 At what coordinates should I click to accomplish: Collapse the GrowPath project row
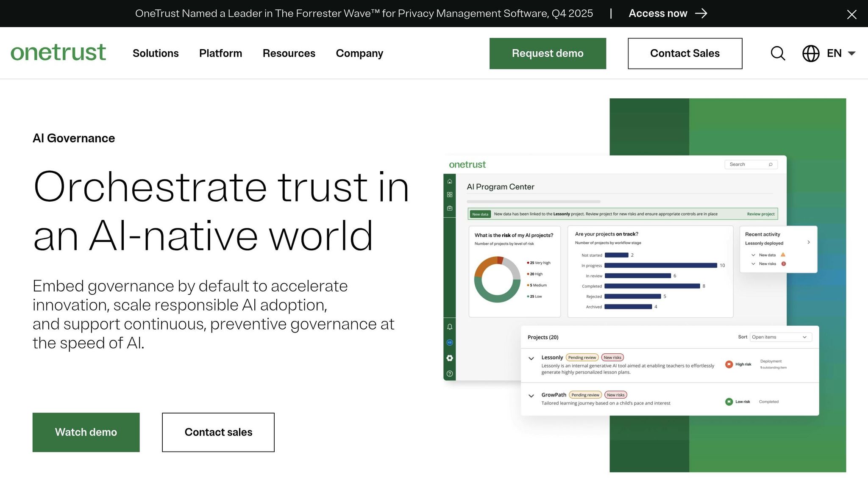tap(531, 395)
